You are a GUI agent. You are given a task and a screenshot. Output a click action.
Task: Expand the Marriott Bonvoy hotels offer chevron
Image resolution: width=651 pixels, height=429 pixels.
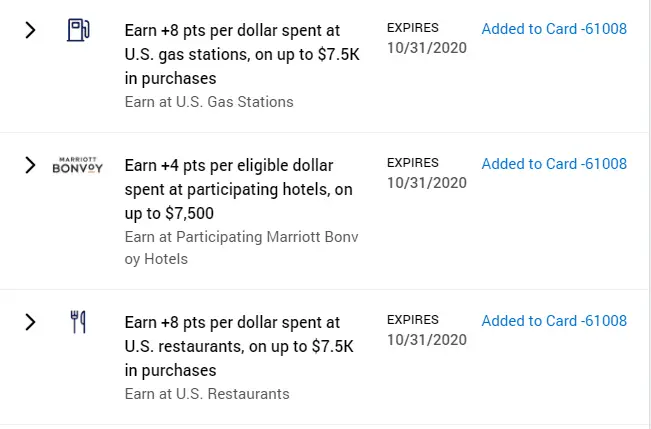coord(30,165)
